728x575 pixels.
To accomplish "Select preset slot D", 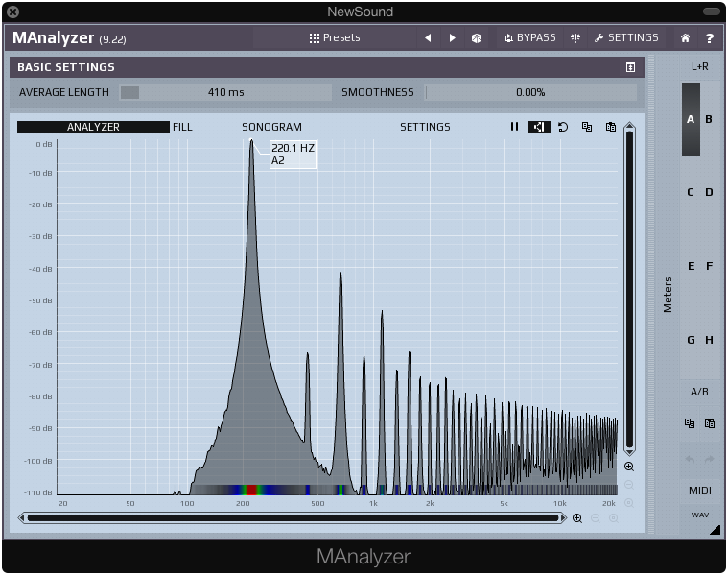I will [709, 192].
